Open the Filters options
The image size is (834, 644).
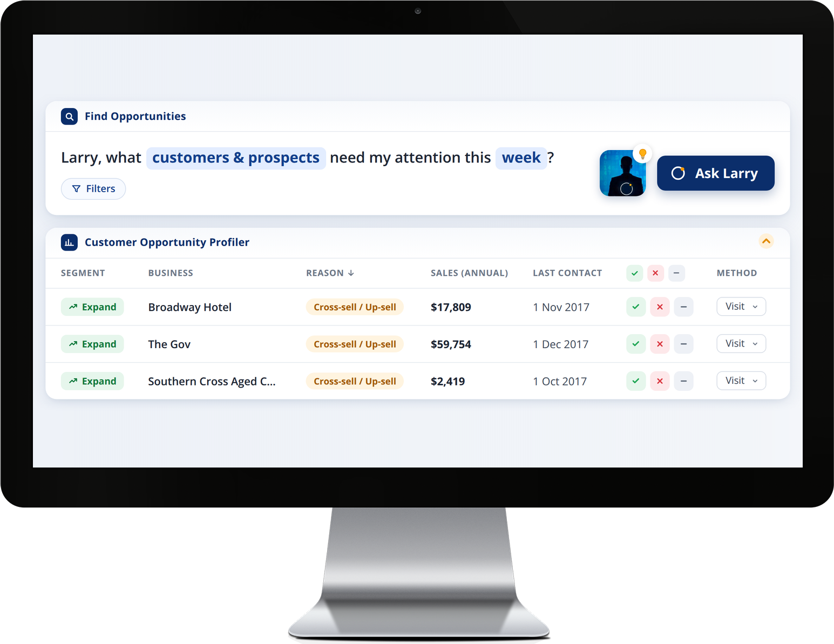(93, 189)
